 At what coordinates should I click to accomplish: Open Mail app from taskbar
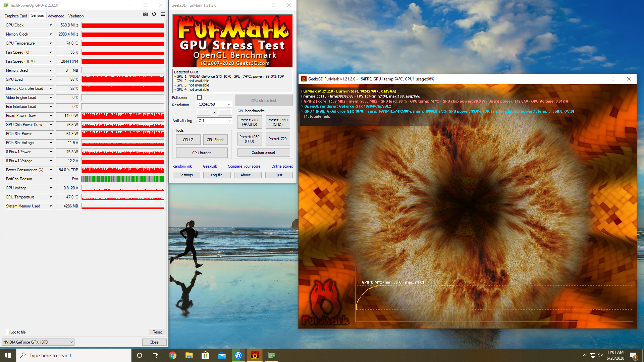(222, 355)
